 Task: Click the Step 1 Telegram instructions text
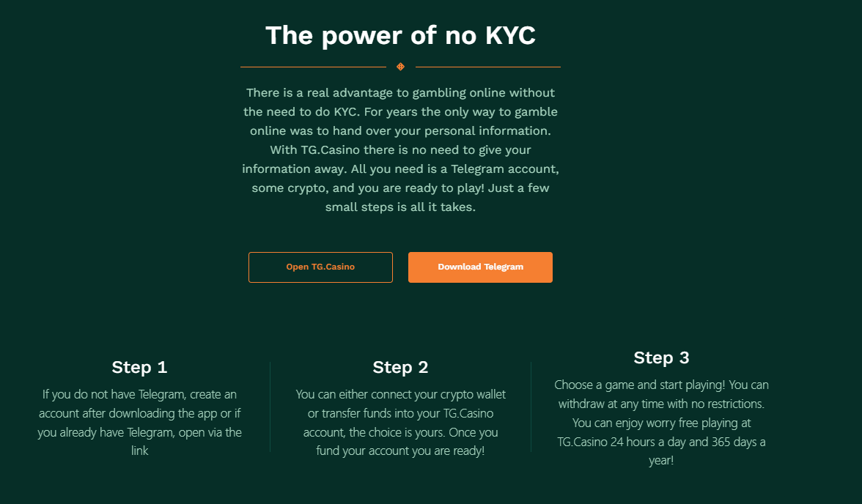(139, 422)
